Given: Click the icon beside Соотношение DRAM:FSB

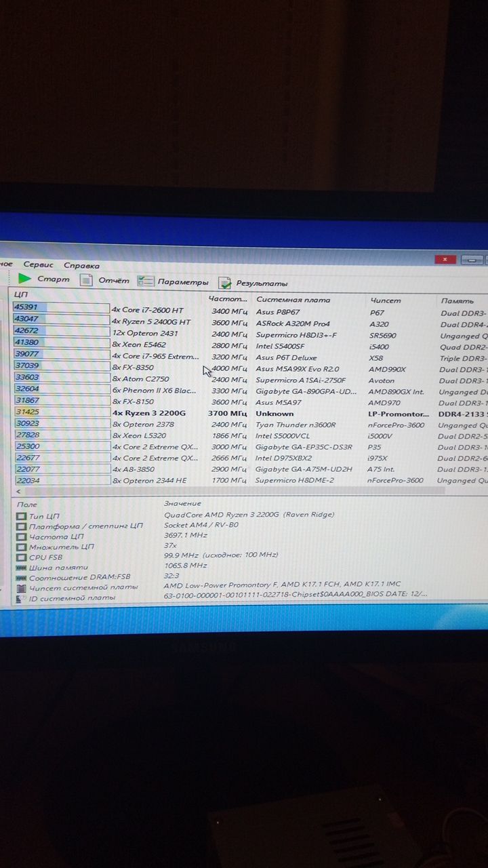Looking at the screenshot, I should click(x=22, y=577).
